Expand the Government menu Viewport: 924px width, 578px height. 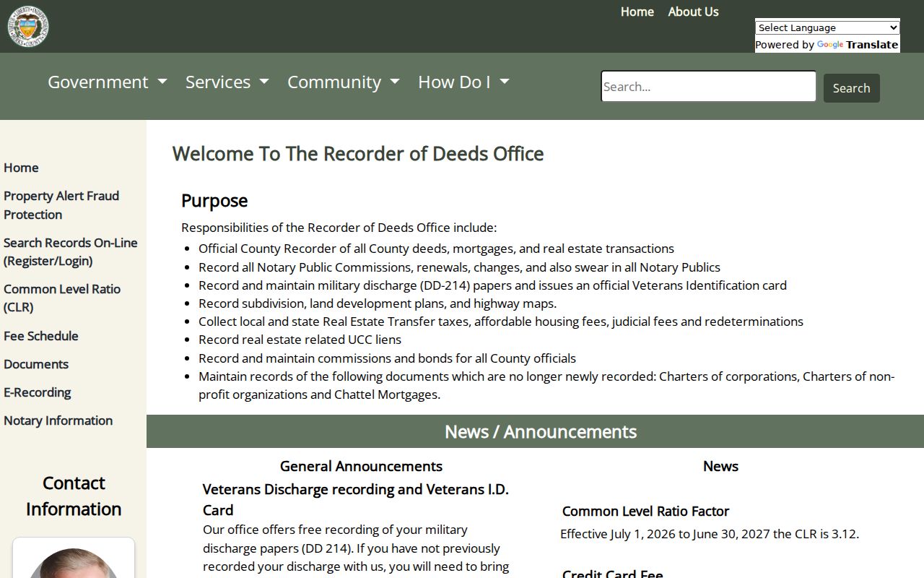click(x=108, y=82)
